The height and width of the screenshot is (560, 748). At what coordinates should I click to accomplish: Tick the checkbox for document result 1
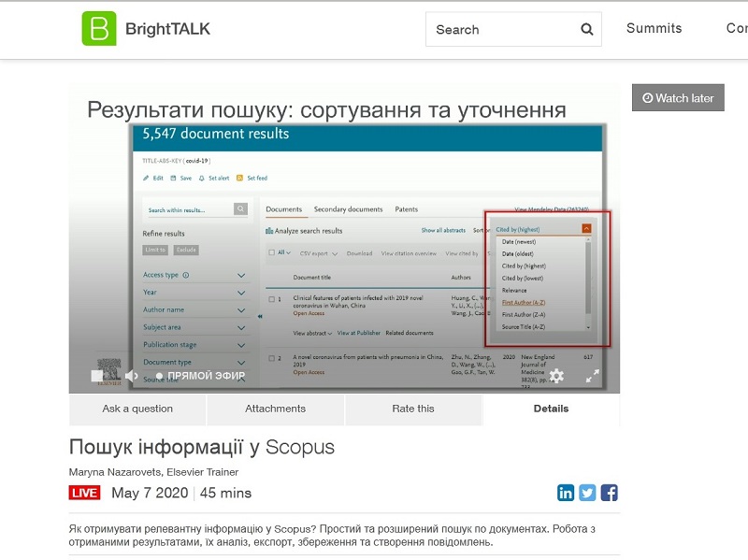[272, 299]
